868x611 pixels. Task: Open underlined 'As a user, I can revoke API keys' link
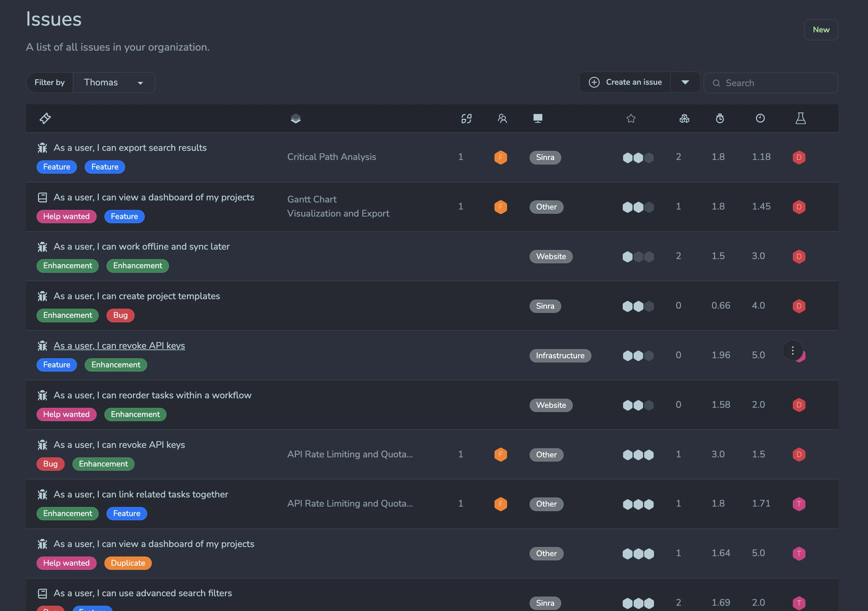(119, 346)
